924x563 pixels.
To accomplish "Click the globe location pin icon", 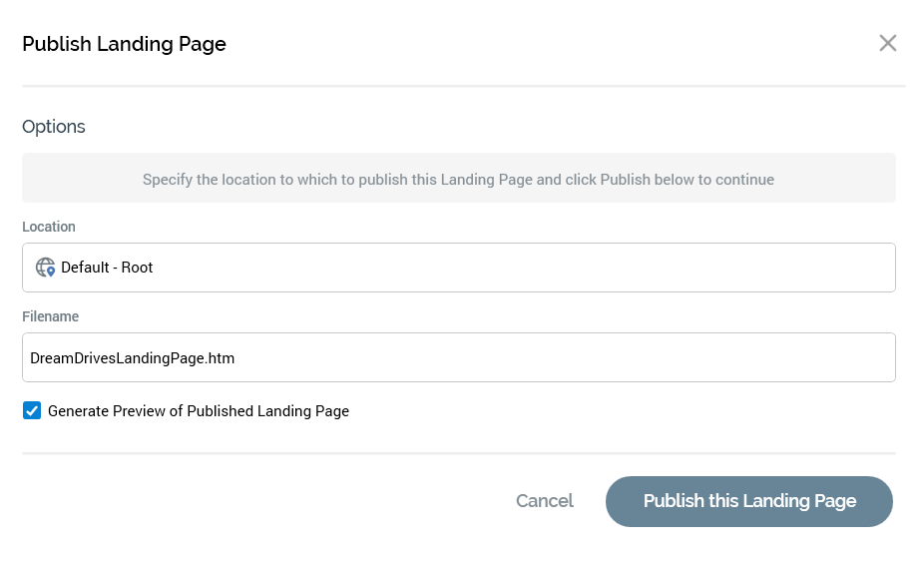I will (46, 268).
